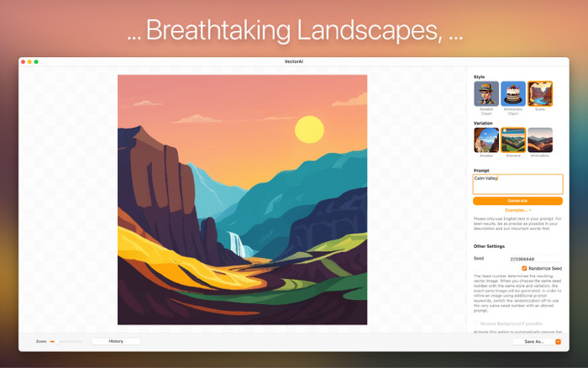The image size is (588, 368).
Task: Pick the Minimalistic variation thumbnail
Action: click(x=540, y=140)
